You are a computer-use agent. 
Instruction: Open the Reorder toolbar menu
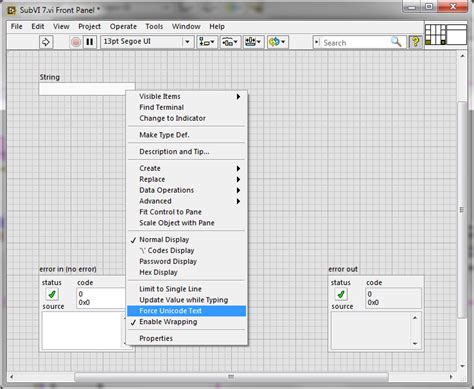pyautogui.click(x=278, y=42)
